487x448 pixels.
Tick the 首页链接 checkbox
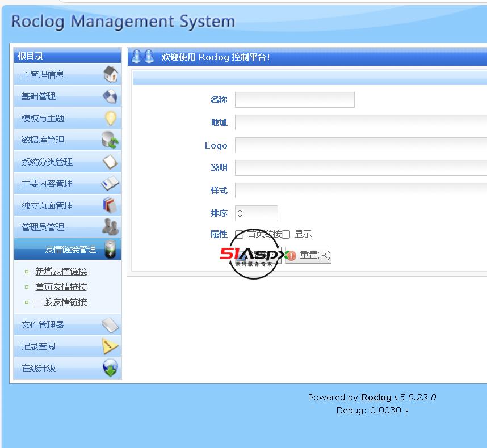point(239,235)
